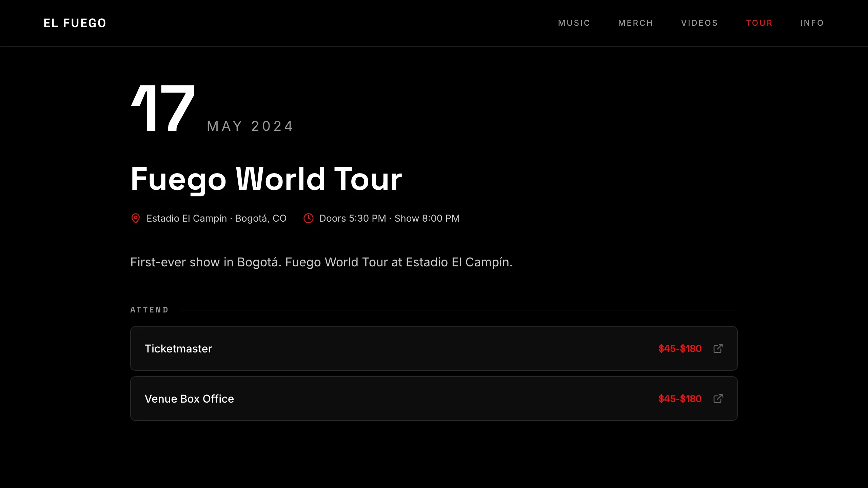Click the Ticketmaster $45-$180 price
Screen dimensions: 868x488
pos(679,348)
